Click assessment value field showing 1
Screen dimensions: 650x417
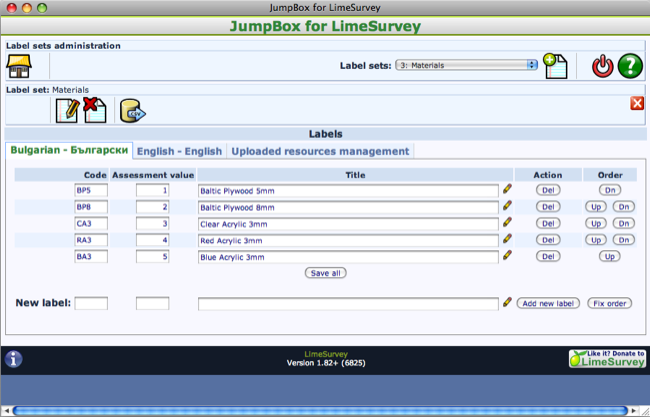coord(153,190)
